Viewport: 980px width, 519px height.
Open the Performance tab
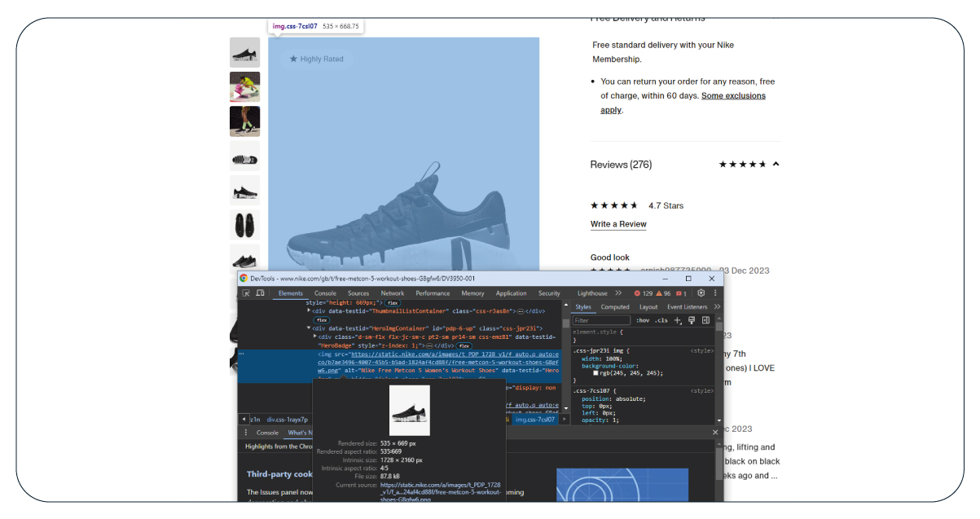[433, 293]
